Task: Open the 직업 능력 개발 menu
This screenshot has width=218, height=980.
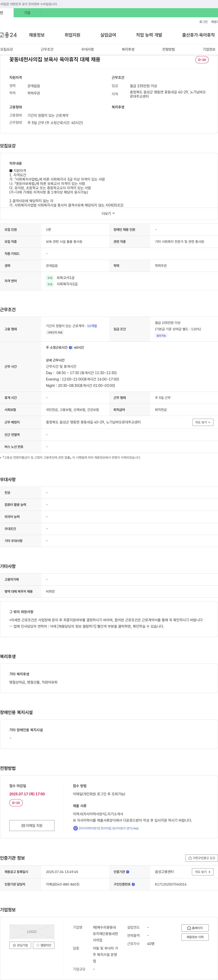Action: [x=149, y=35]
